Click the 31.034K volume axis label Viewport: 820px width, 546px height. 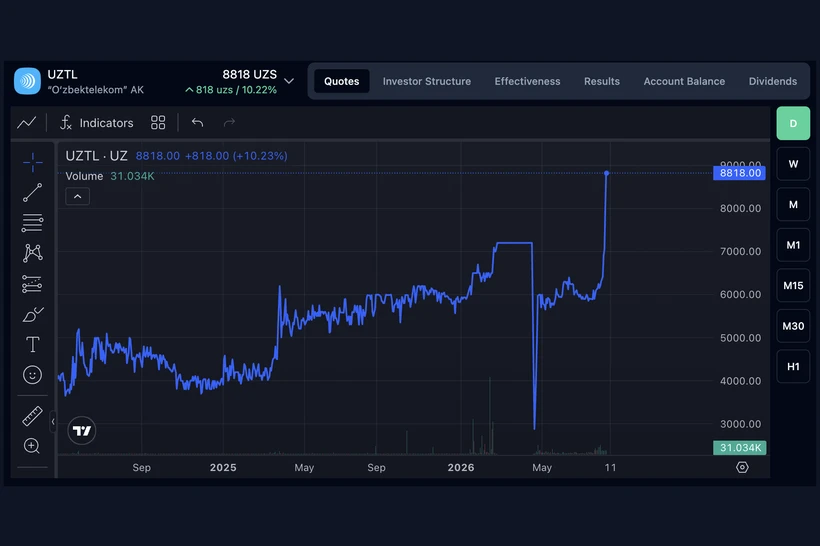[739, 448]
